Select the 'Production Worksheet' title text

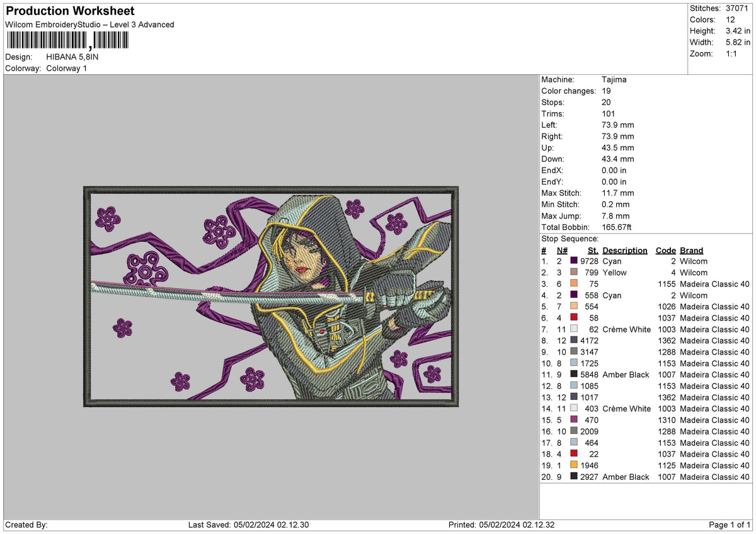pyautogui.click(x=70, y=11)
